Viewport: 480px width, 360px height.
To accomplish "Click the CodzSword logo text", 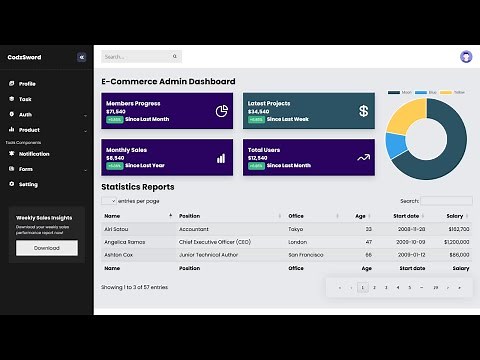I will coord(24,57).
